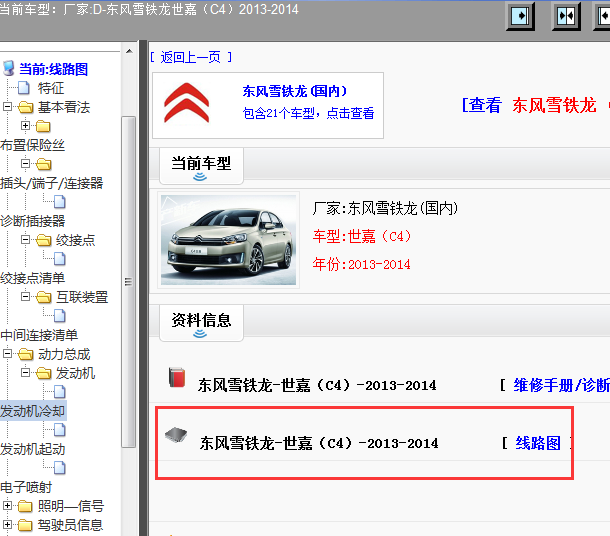The height and width of the screenshot is (536, 610).
Task: Collapse the 发动机 tree node
Action: click(x=25, y=373)
